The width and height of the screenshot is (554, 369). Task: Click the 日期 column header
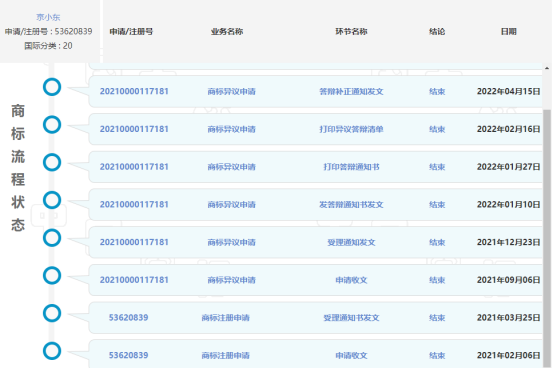(508, 31)
